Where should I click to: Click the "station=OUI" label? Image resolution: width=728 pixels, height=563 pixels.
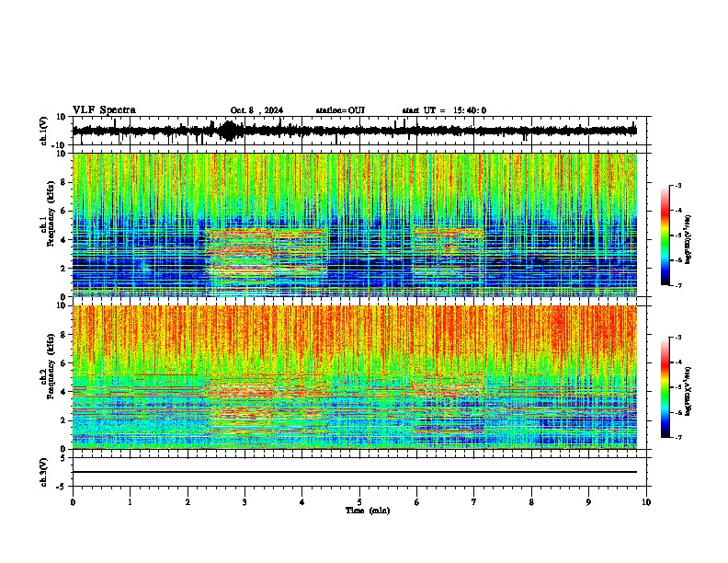[x=340, y=110]
